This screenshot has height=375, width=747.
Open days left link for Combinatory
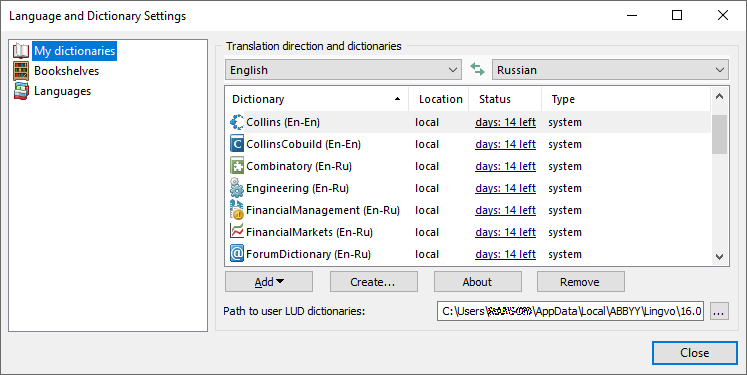coord(505,166)
